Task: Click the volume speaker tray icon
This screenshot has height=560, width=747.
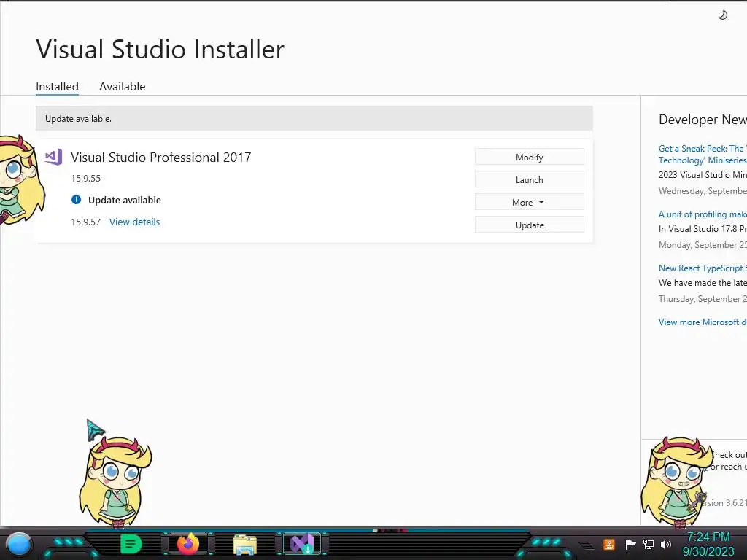Action: point(666,544)
